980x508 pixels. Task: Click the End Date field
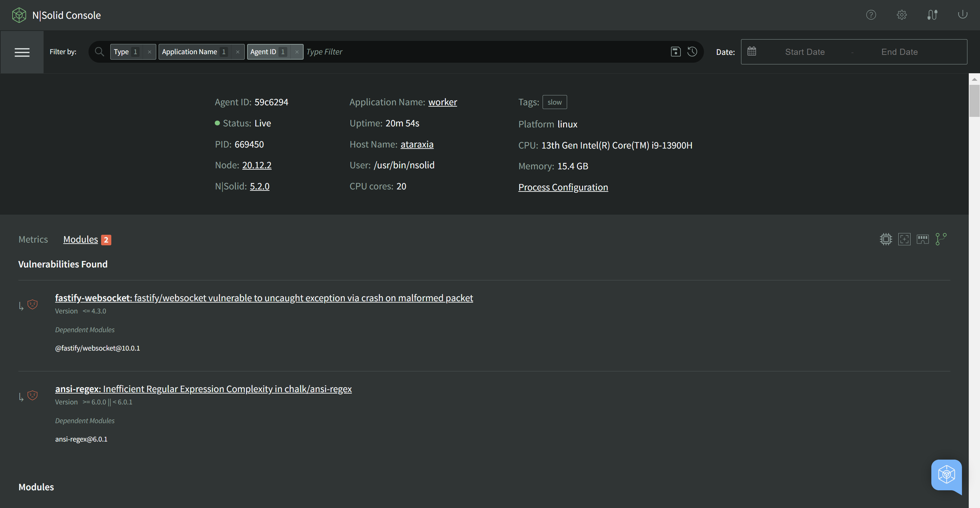point(899,52)
